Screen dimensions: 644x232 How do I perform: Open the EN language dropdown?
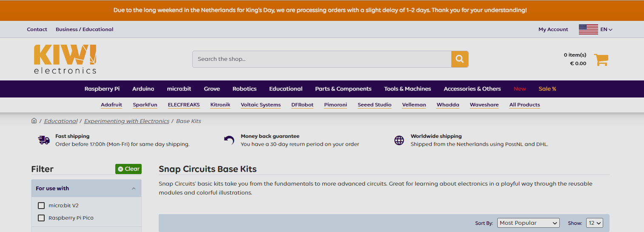pyautogui.click(x=607, y=29)
